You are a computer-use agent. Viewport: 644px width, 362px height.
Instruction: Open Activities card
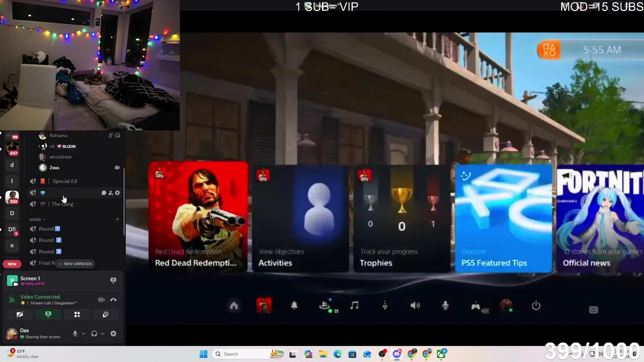(x=300, y=219)
